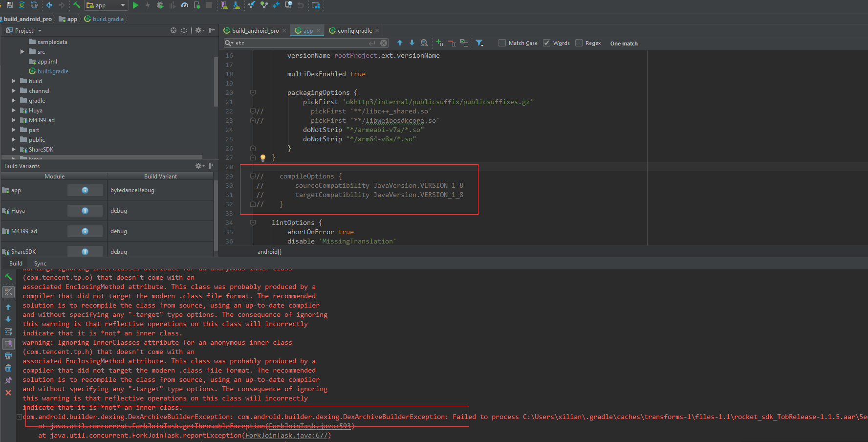Hide the Project panel with the hide icon
This screenshot has width=868, height=442.
coord(212,30)
